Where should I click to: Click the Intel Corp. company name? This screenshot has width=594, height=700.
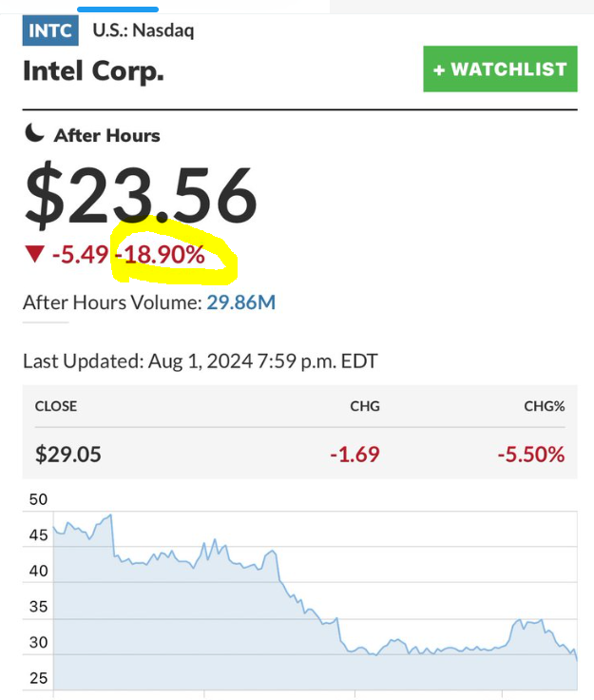(x=93, y=71)
